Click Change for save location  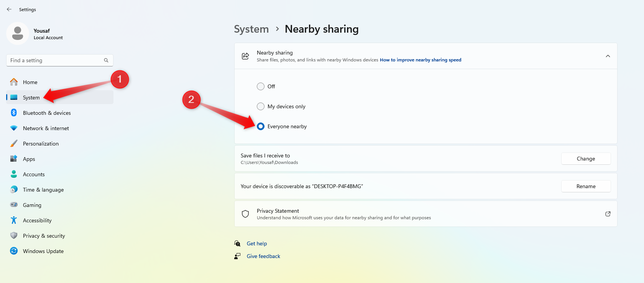click(x=586, y=159)
